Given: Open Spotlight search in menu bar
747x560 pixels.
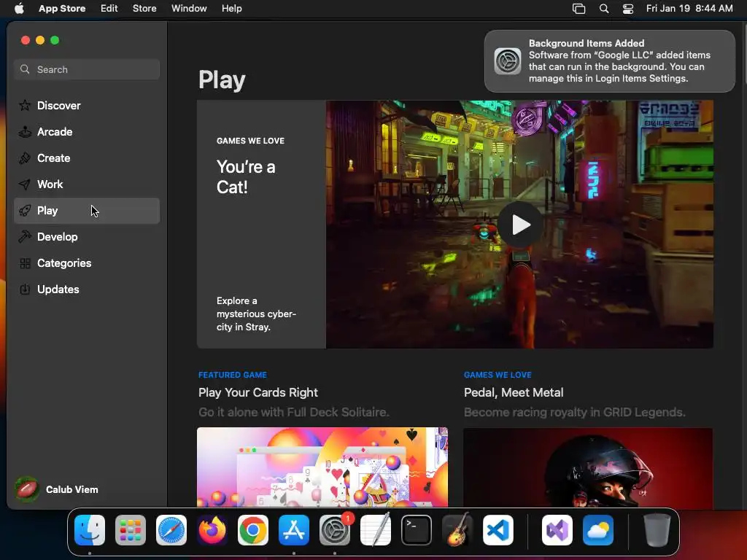Looking at the screenshot, I should (604, 9).
